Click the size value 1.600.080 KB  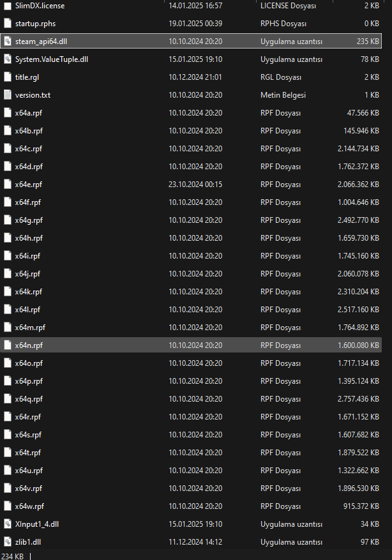[x=358, y=345]
